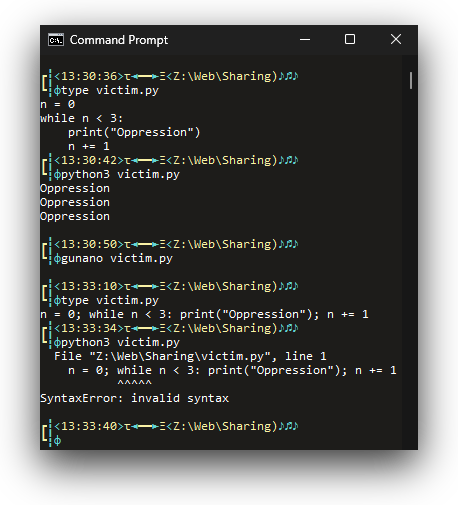Click the prompt timestamp 13:30:50
Viewport: 458px width, 505px height.
(x=89, y=244)
